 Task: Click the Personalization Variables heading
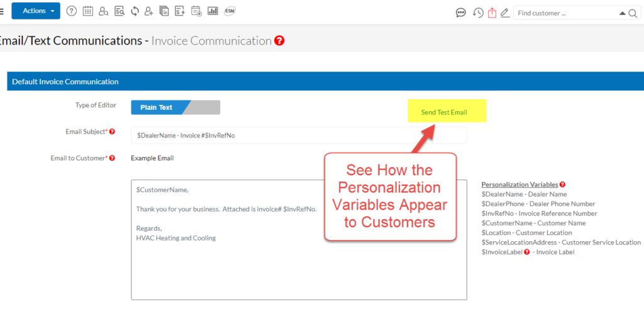[x=519, y=185]
